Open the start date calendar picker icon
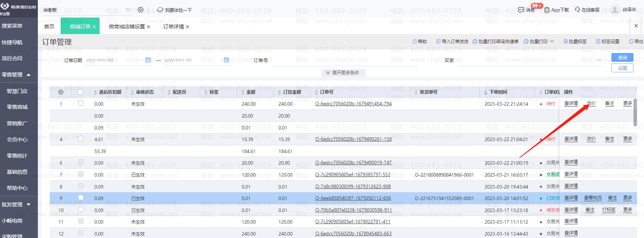 tap(148, 60)
